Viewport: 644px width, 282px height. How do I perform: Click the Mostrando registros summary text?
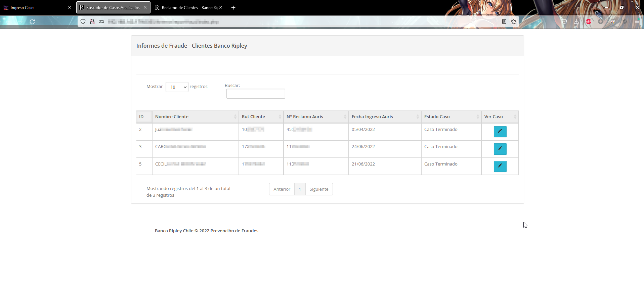point(188,192)
